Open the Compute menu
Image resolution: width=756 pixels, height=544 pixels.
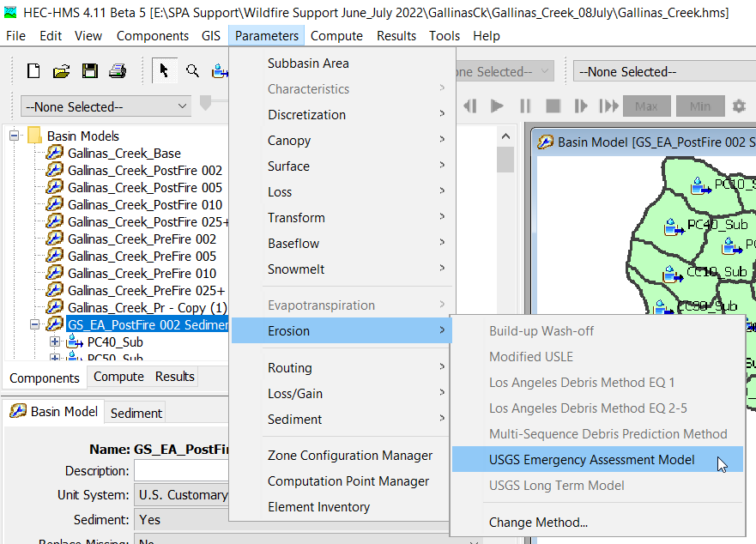(x=338, y=36)
